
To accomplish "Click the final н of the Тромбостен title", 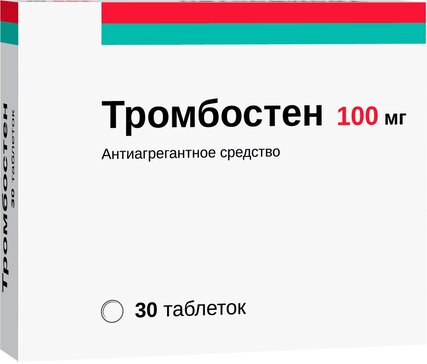I will [310, 118].
